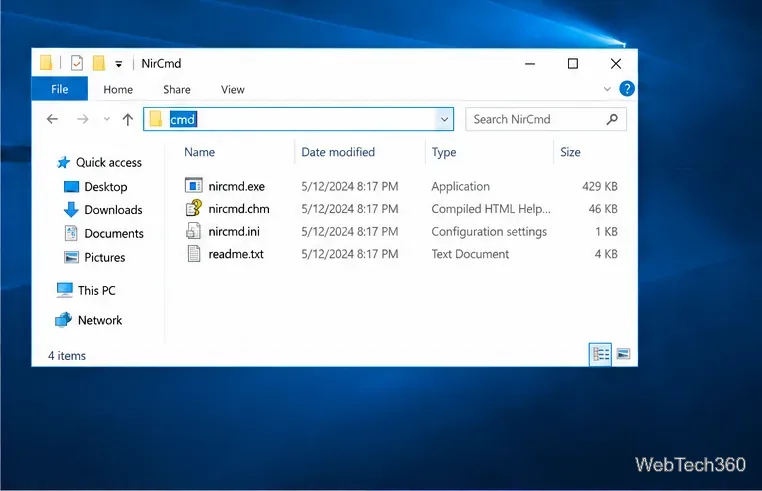762x491 pixels.
Task: Click the readme.txt document icon
Action: pos(193,254)
